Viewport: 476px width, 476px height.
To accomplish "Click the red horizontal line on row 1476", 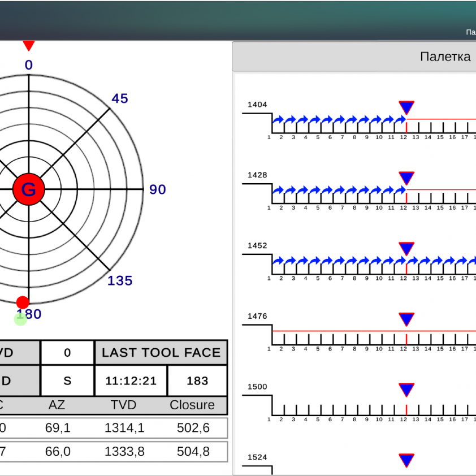I will pyautogui.click(x=339, y=331).
